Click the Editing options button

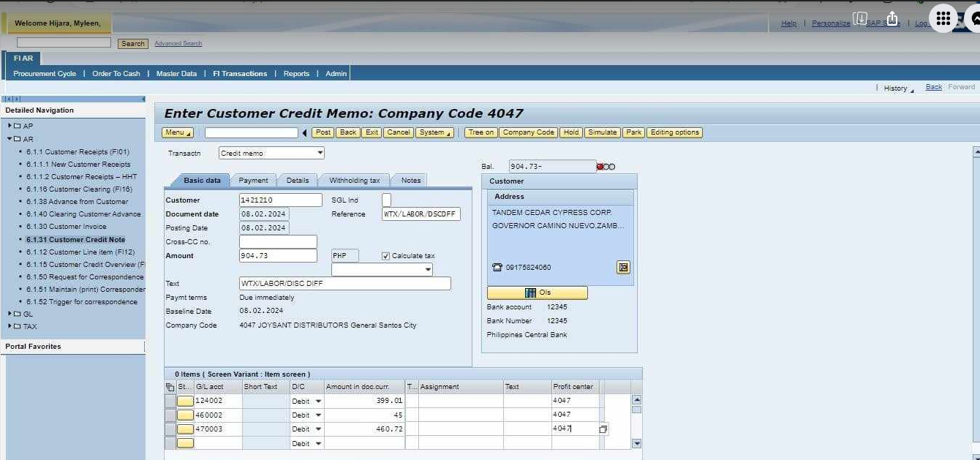point(675,132)
